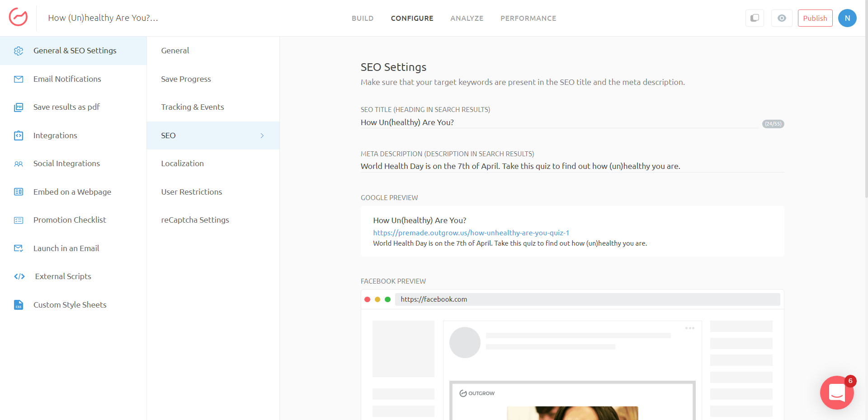
Task: Select General & SEO Settings label
Action: pos(75,51)
